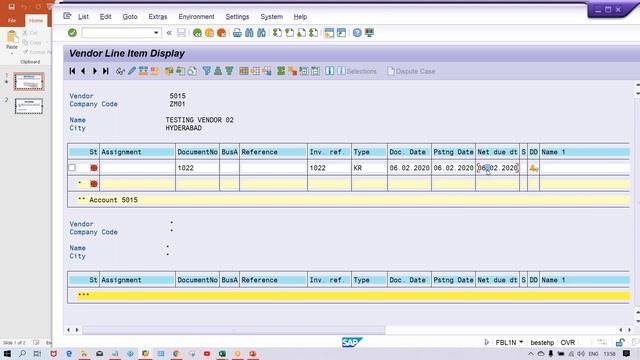The image size is (640, 360).
Task: Click the Set Filter funnel icon
Action: [x=207, y=71]
